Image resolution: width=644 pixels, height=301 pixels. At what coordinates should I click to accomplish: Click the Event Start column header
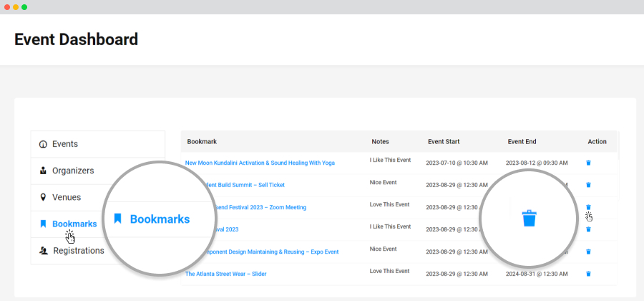click(444, 141)
